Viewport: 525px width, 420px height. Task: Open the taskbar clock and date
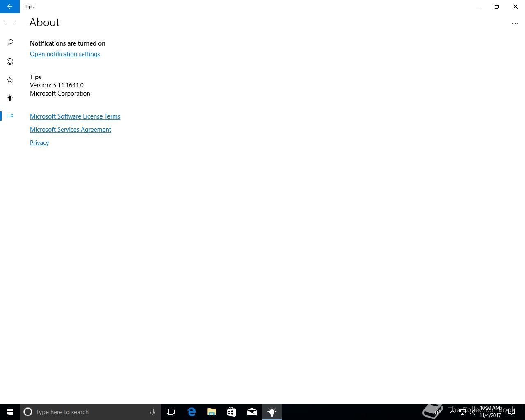click(490, 412)
